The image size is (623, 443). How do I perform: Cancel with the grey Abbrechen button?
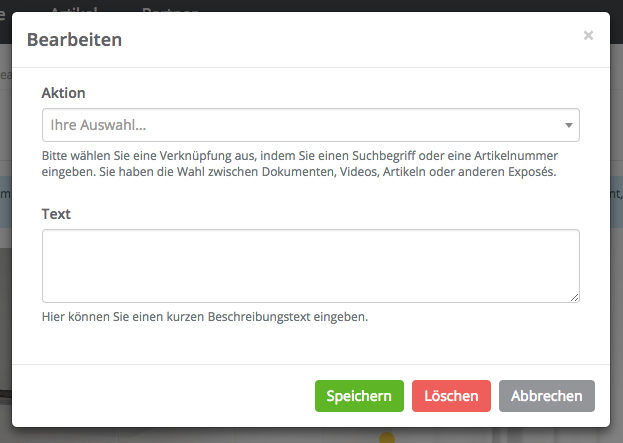point(546,396)
